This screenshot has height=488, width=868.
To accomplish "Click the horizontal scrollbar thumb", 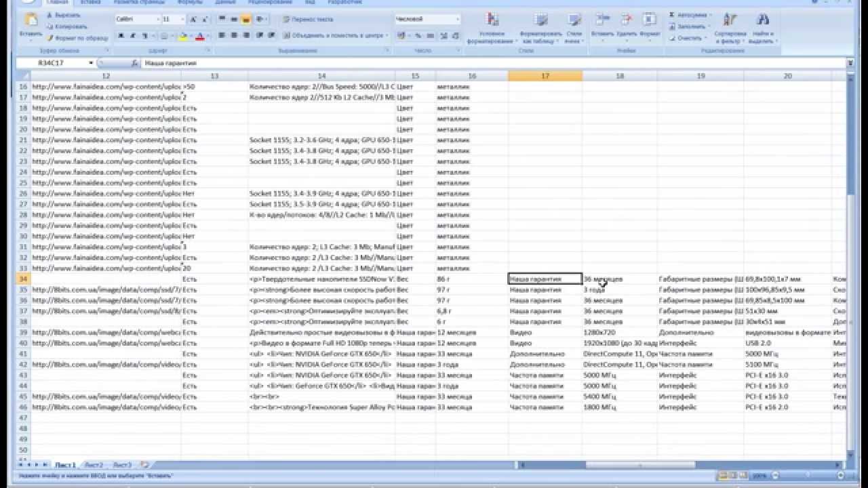I will pyautogui.click(x=640, y=465).
